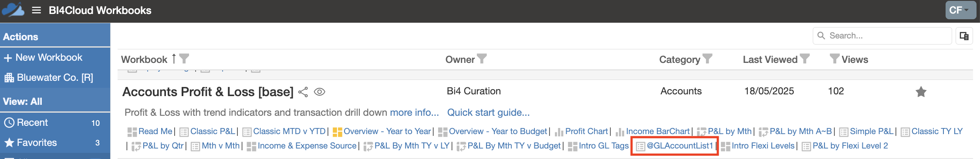Screen dimensions: 980x159
Task: Filter the Workbook column
Action: 184,59
